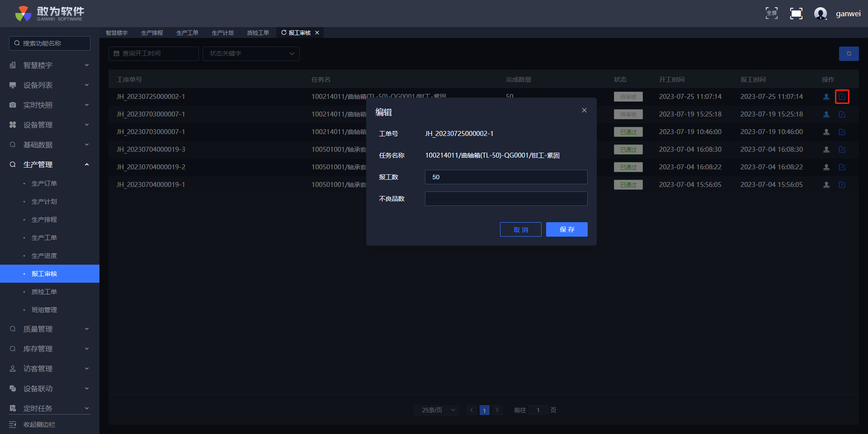
Task: Switch to the 生产工单 tab
Action: [x=187, y=33]
